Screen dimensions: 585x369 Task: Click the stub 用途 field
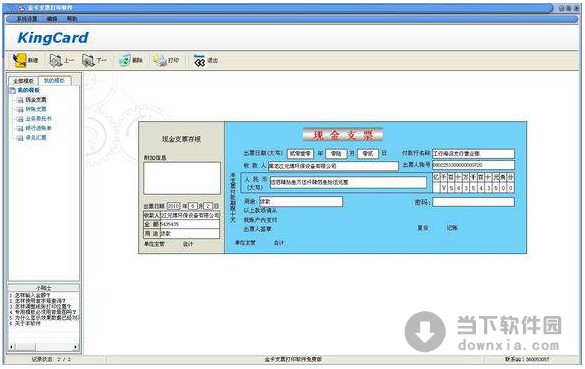190,234
